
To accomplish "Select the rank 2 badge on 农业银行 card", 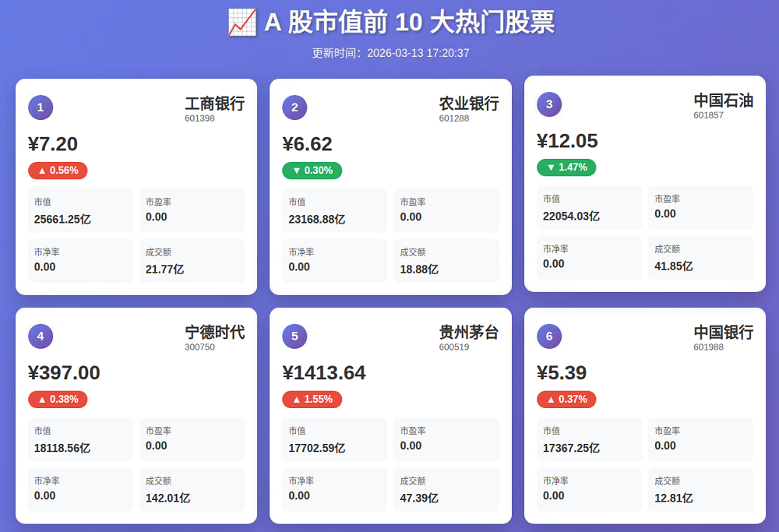I will click(x=294, y=107).
